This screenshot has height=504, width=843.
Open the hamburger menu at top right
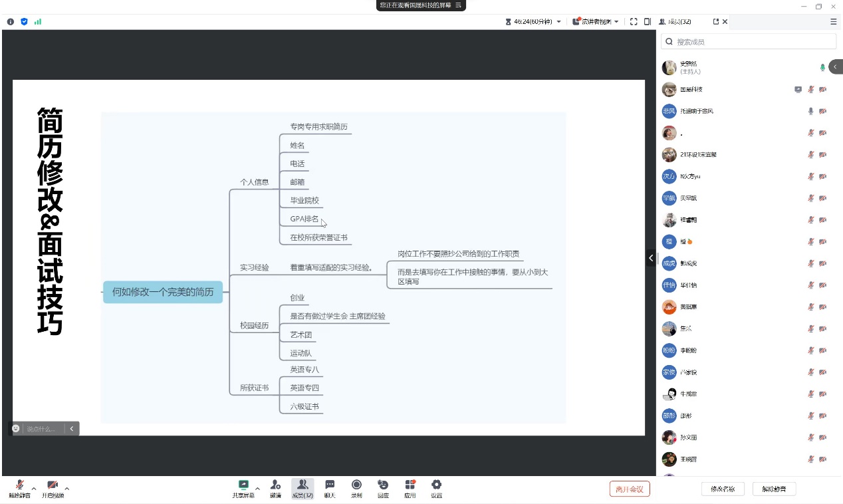pyautogui.click(x=833, y=21)
